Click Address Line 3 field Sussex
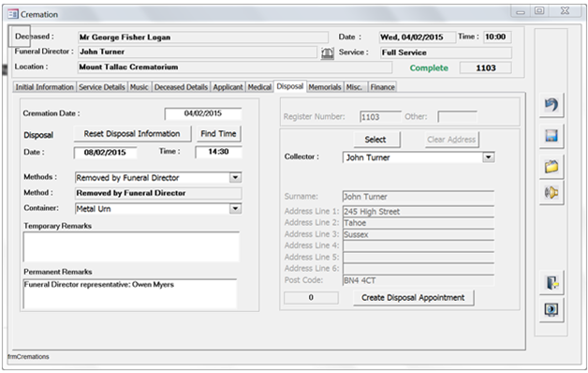Screen dimensions: 588x373 click(419, 234)
